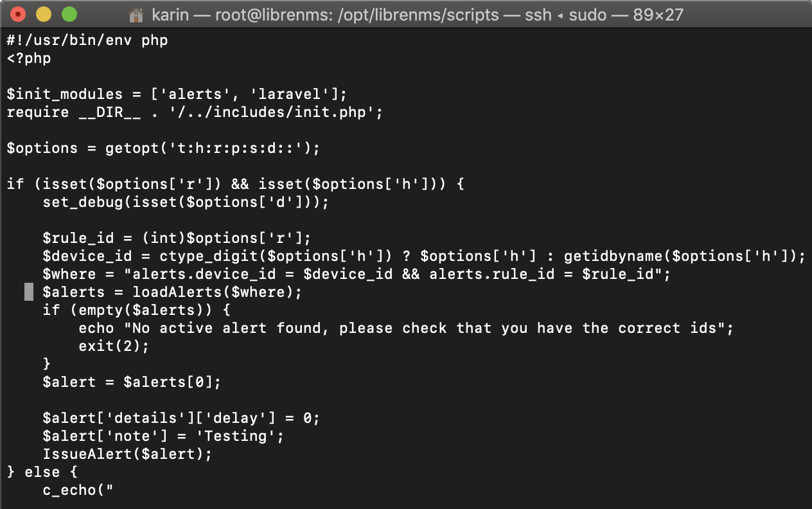Screen dimensions: 812x509
Task: Click the exit(2); statement
Action: point(114,346)
